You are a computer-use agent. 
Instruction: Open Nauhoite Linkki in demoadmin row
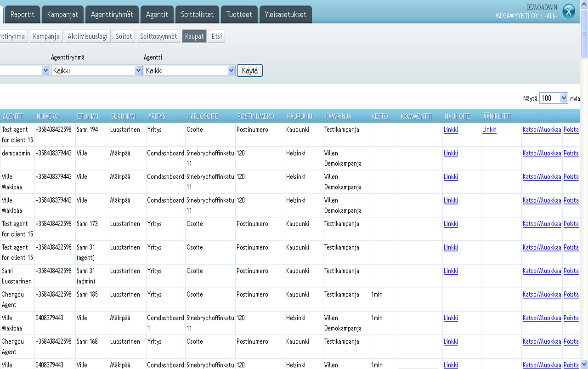click(451, 153)
